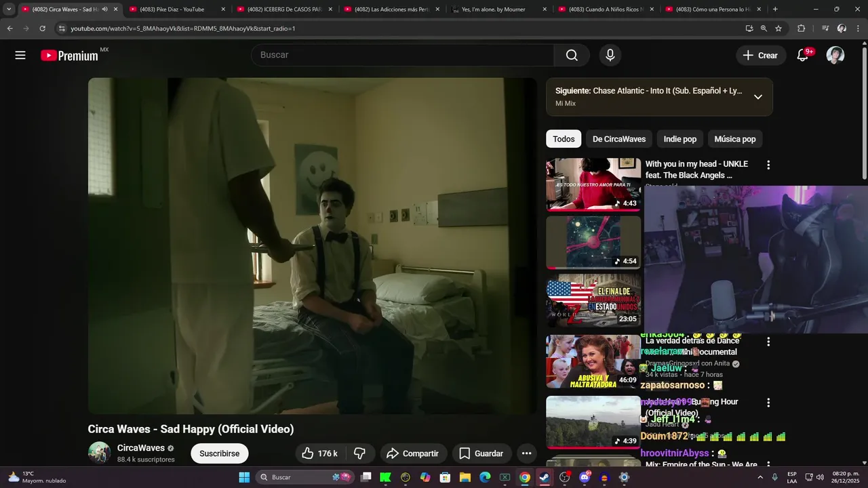This screenshot has height=488, width=868.
Task: Open the notifications bell
Action: pos(803,56)
